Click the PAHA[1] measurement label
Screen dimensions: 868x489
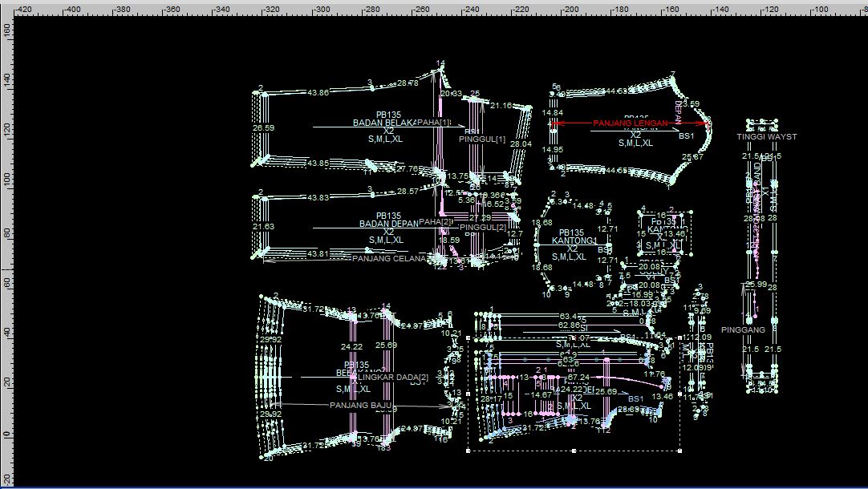tap(433, 123)
